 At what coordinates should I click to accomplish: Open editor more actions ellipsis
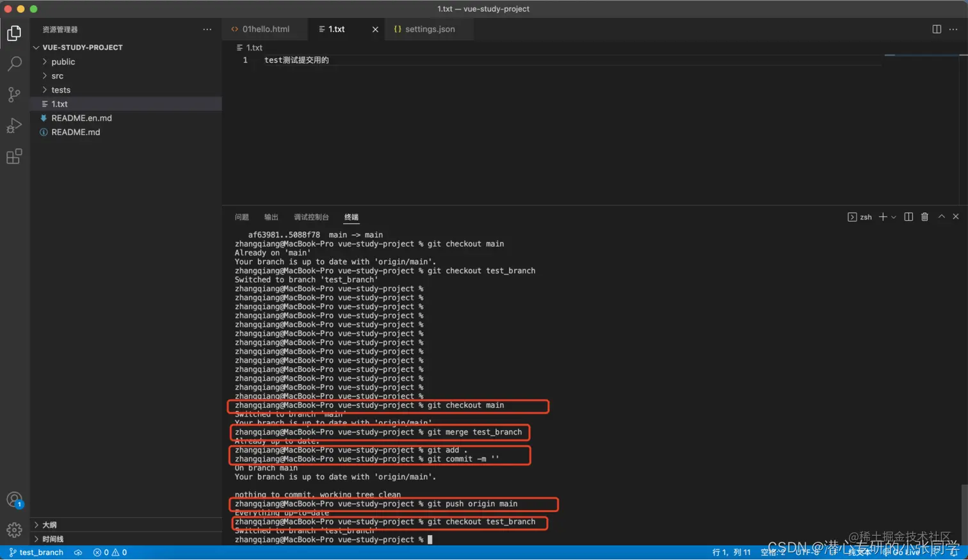(x=953, y=29)
